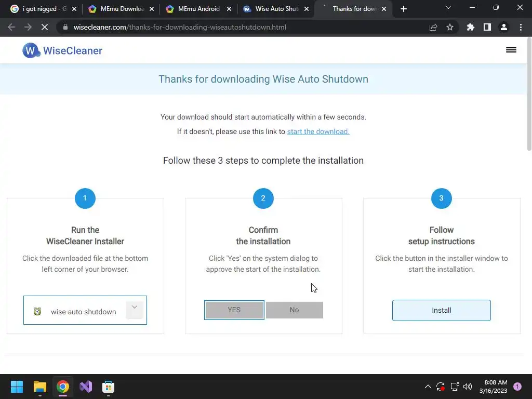Open Microsoft Store from taskbar
532x399 pixels.
point(109,387)
